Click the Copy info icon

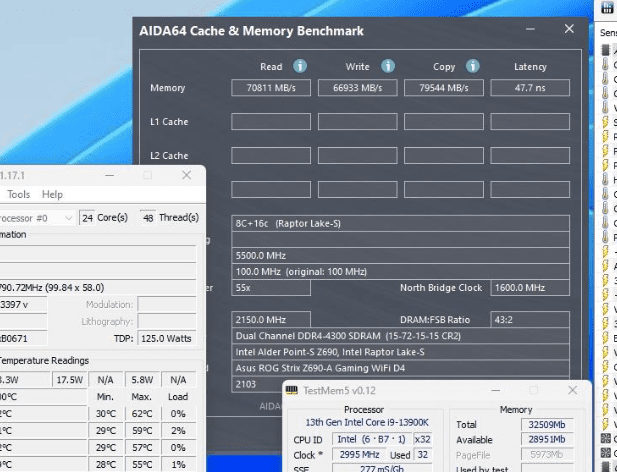tap(473, 66)
